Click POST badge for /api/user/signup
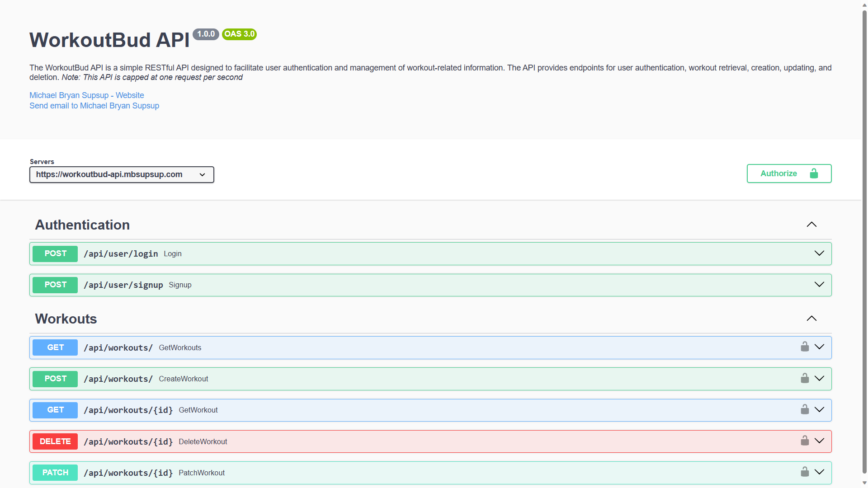 [x=55, y=285]
